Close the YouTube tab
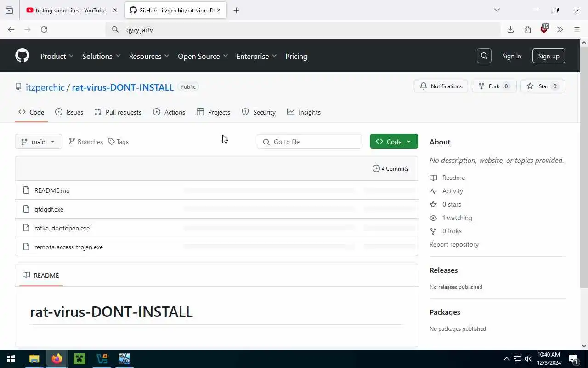The width and height of the screenshot is (588, 368). pos(115,10)
